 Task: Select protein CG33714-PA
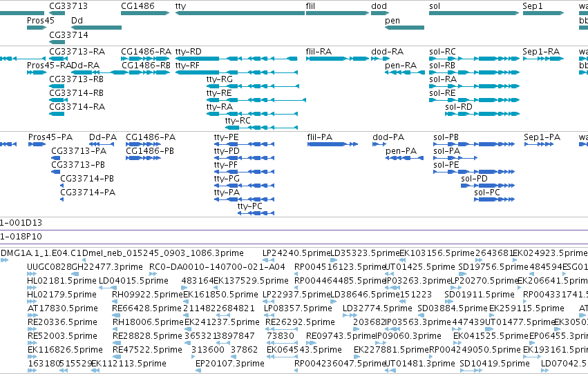(62, 199)
